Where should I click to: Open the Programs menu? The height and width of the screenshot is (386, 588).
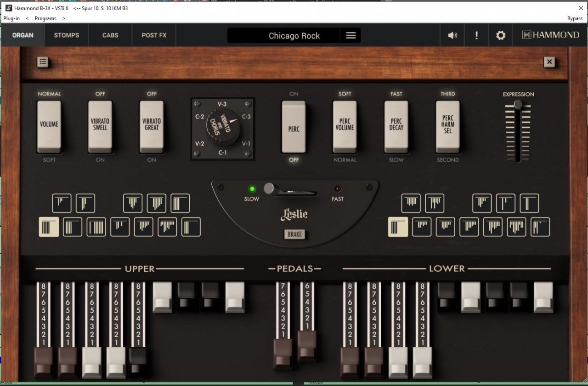[45, 18]
